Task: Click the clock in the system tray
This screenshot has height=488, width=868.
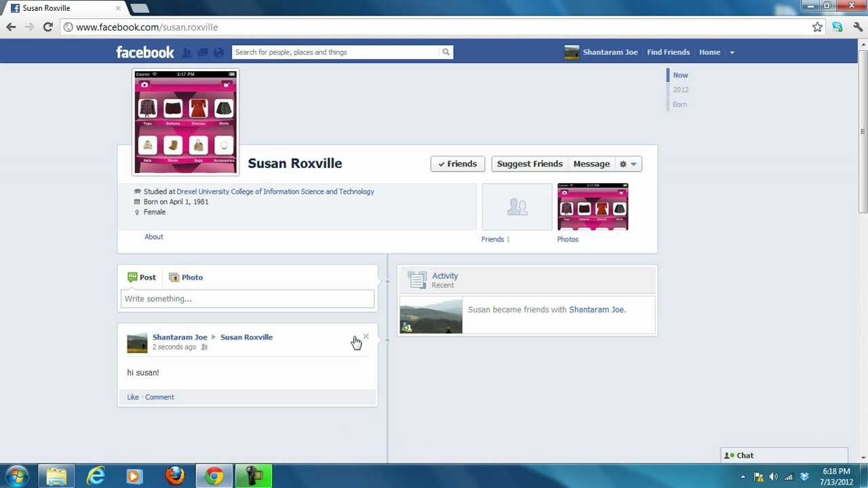Action: pyautogui.click(x=836, y=476)
